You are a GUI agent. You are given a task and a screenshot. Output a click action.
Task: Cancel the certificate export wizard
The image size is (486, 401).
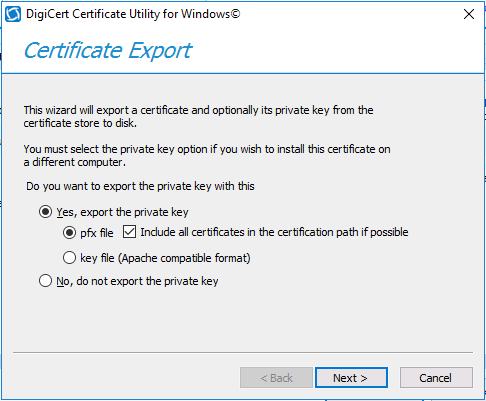(x=436, y=378)
